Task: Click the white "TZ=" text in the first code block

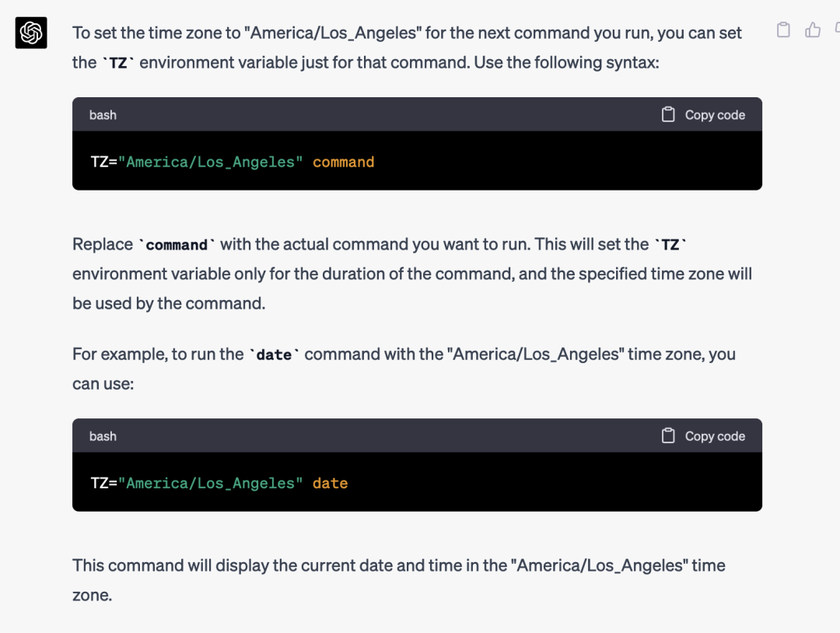Action: coord(104,163)
